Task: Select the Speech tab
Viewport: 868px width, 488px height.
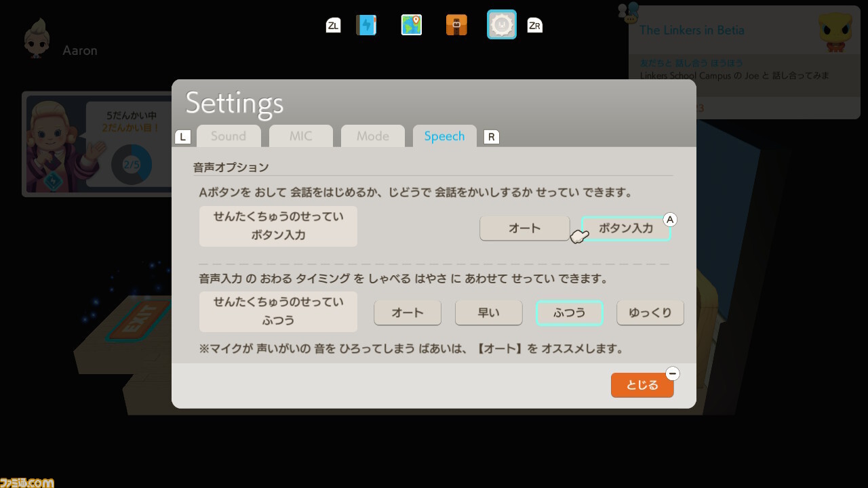Action: pyautogui.click(x=445, y=136)
